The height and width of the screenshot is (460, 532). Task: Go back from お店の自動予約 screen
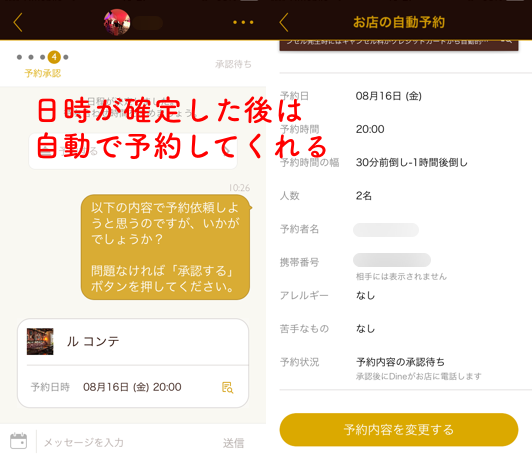(284, 22)
